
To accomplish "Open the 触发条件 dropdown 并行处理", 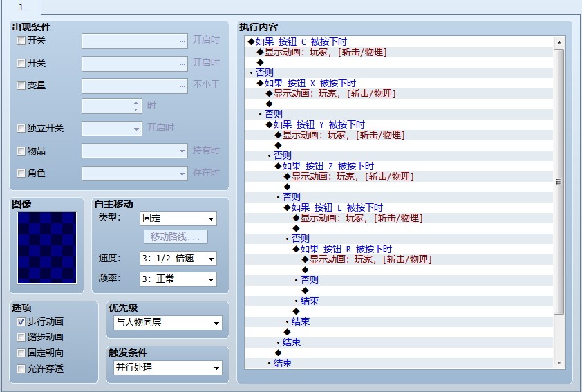I will coord(168,368).
